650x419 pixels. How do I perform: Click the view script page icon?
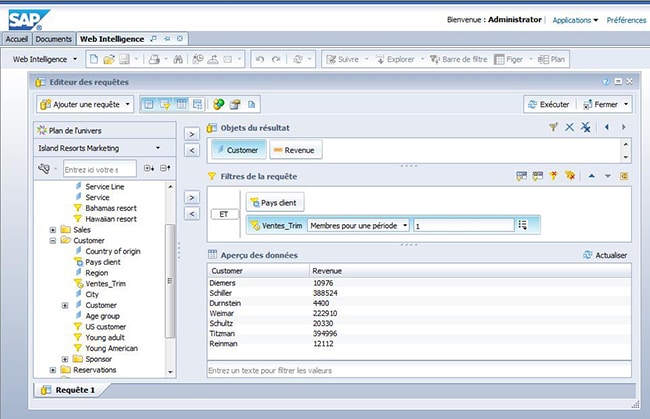(251, 104)
